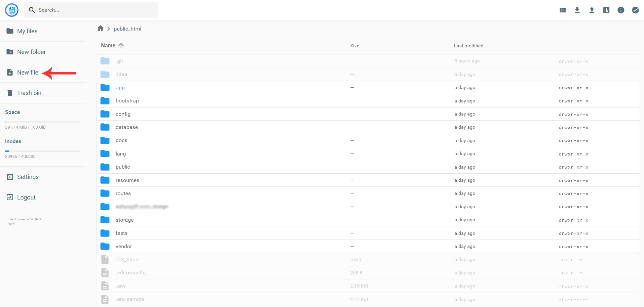Click the tests folder icon

(x=105, y=233)
